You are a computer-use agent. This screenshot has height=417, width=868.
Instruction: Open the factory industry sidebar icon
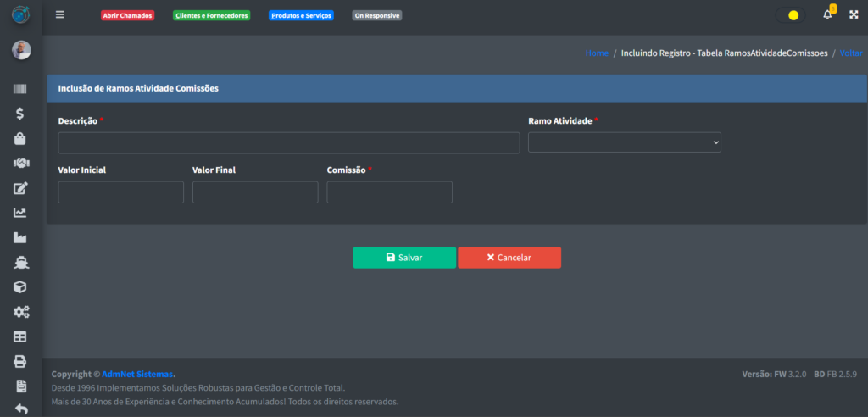click(20, 237)
